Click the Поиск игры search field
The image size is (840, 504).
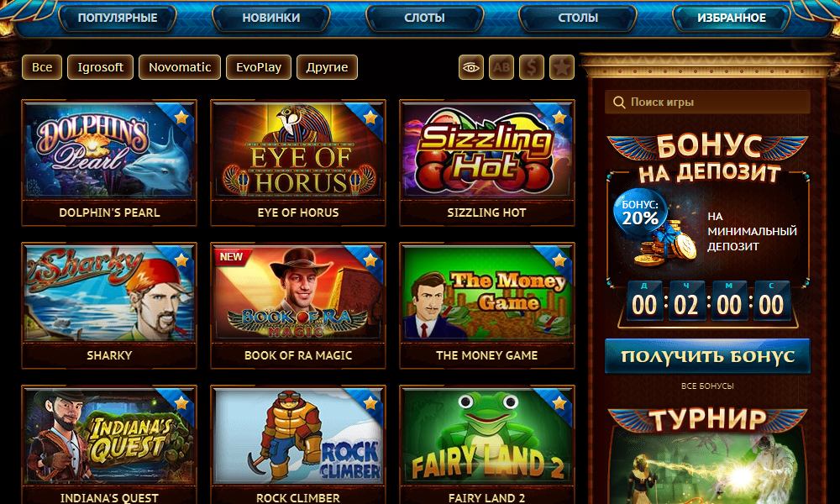pos(707,102)
